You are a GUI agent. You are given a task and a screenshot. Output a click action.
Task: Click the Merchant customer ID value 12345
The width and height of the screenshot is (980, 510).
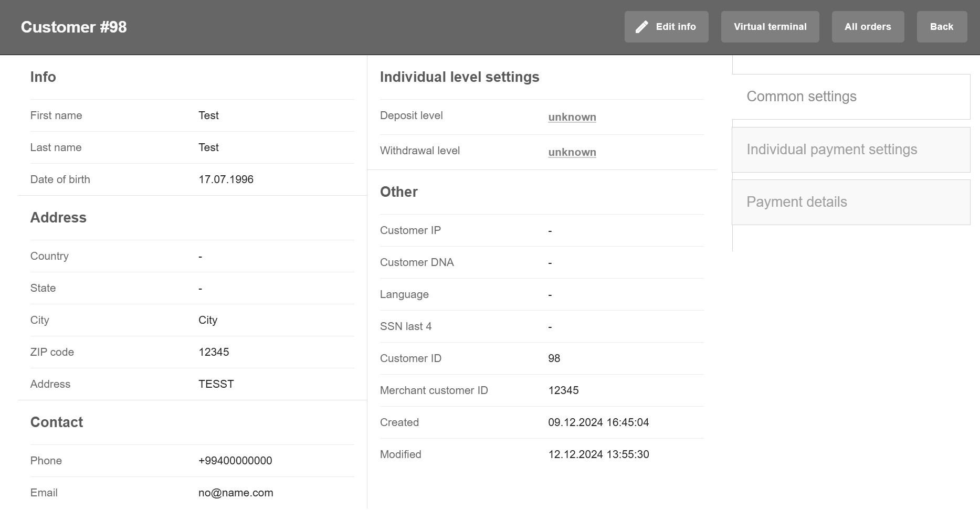click(563, 390)
